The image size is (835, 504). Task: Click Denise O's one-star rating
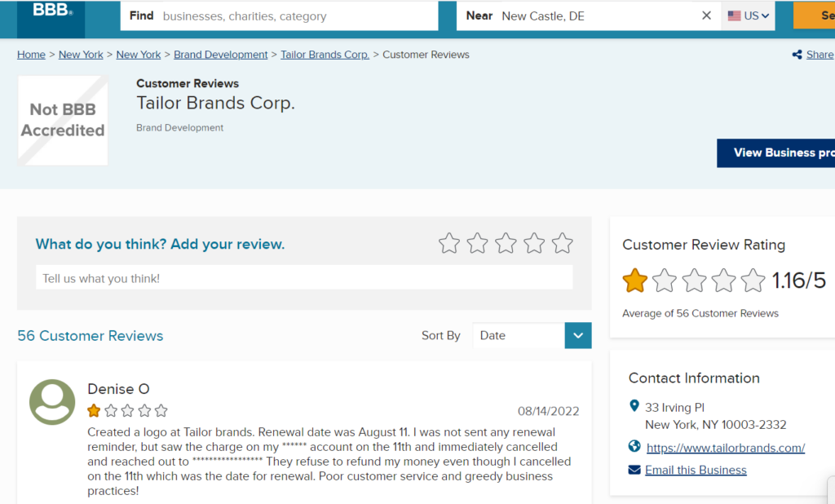[x=128, y=411]
